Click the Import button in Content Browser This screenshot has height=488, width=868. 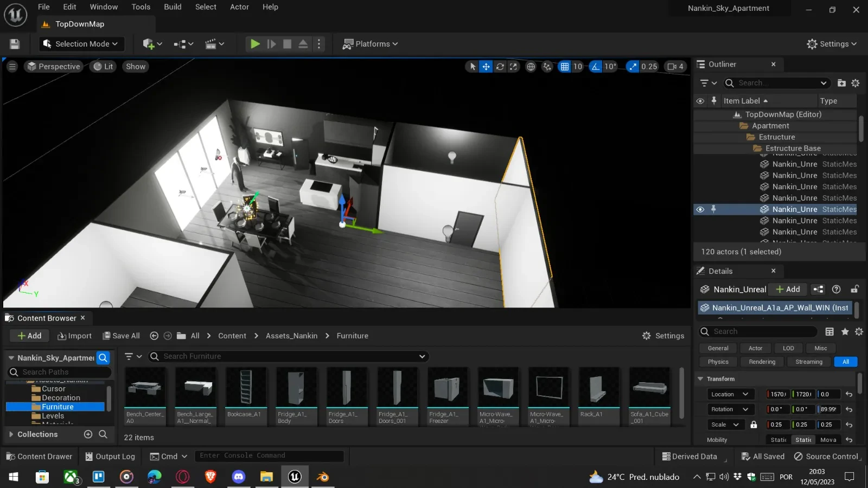(75, 336)
